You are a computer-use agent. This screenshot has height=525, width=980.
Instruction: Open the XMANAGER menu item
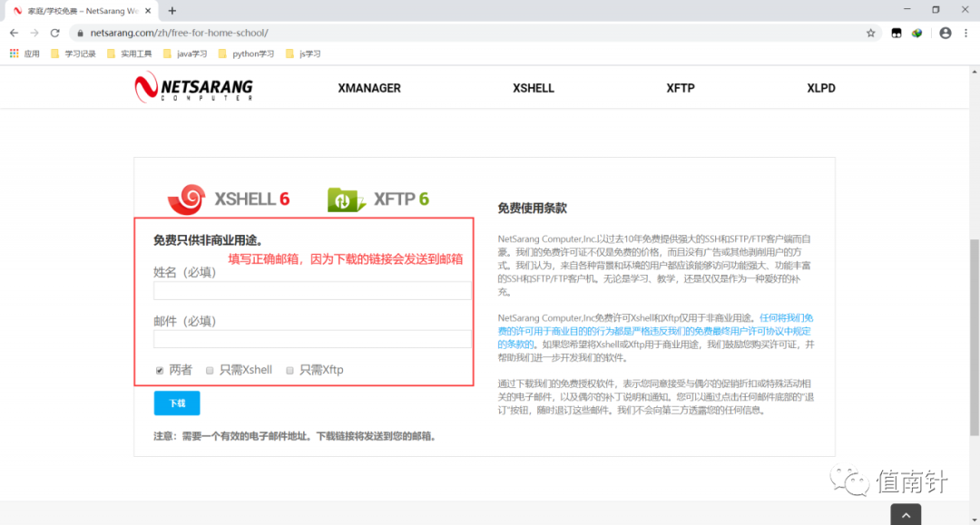coord(369,88)
